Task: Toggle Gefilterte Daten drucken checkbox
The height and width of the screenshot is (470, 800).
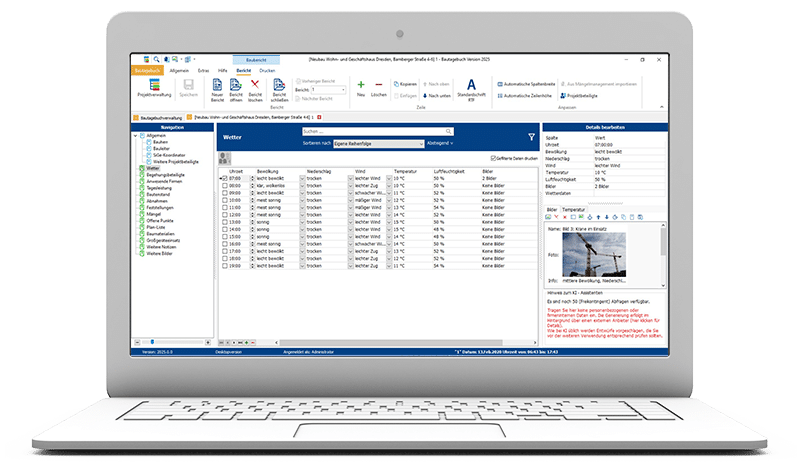Action: point(494,158)
